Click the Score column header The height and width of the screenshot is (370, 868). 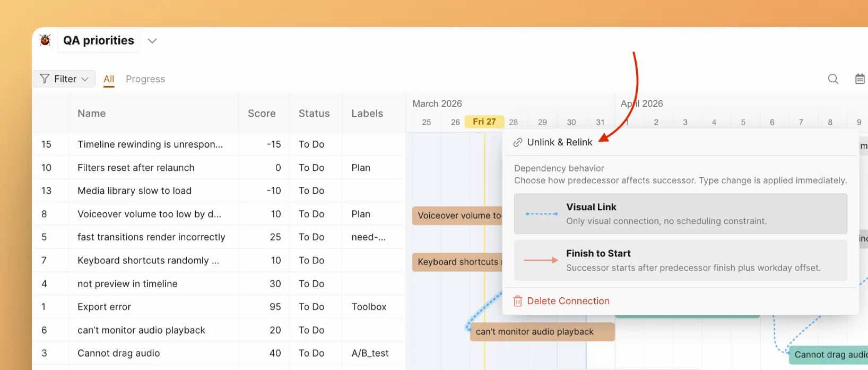coord(262,114)
